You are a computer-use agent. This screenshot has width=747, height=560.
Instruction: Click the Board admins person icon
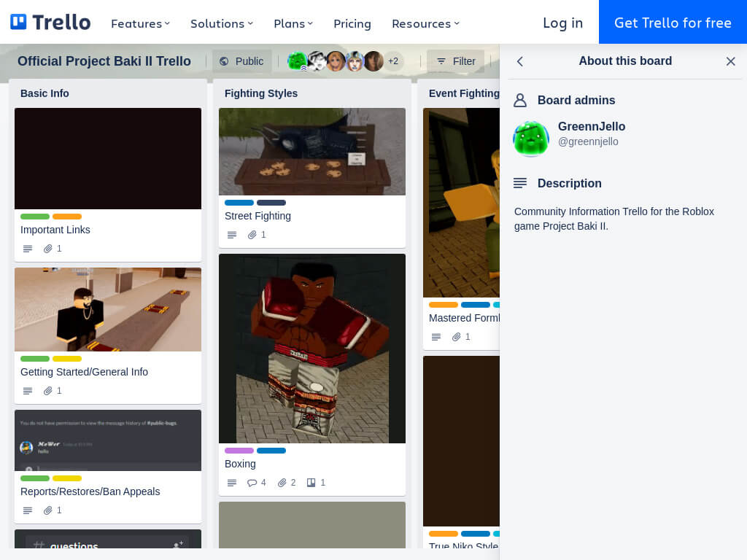pos(519,101)
